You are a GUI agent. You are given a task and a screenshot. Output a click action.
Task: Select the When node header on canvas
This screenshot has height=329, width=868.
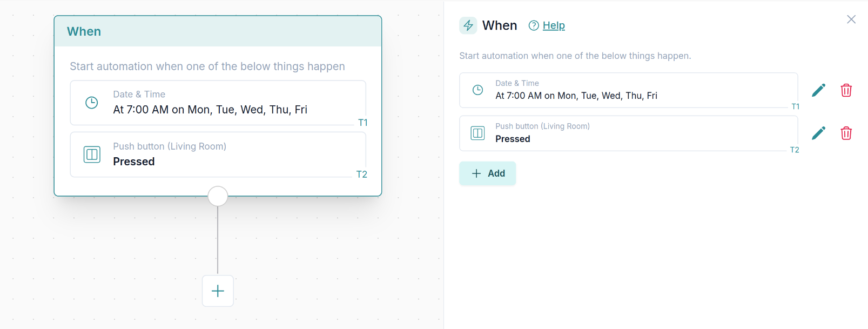coord(218,31)
